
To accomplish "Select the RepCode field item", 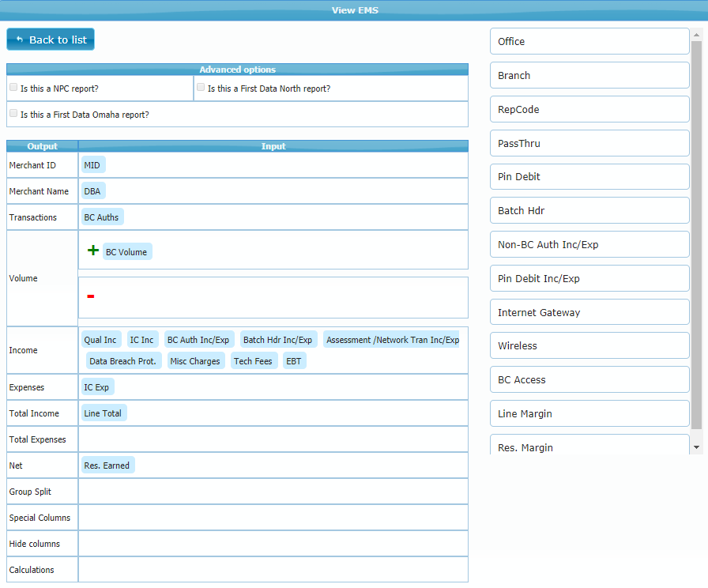I will pyautogui.click(x=589, y=110).
